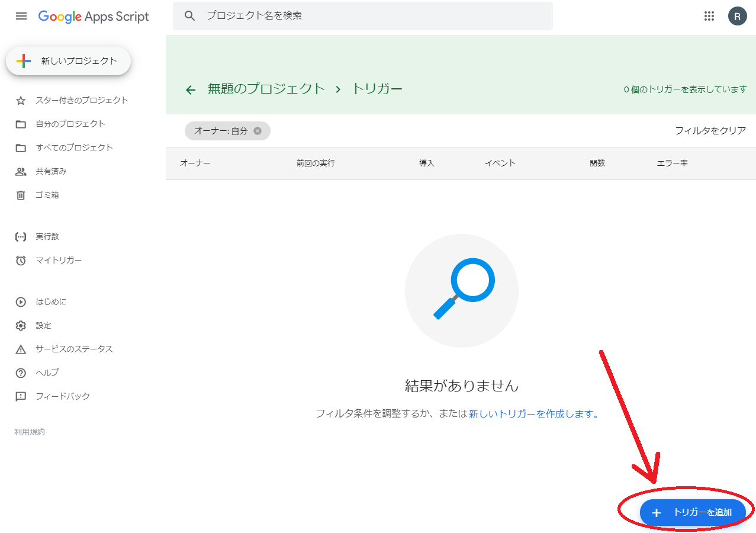
Task: Click the 結果がありません message
Action: tap(462, 386)
